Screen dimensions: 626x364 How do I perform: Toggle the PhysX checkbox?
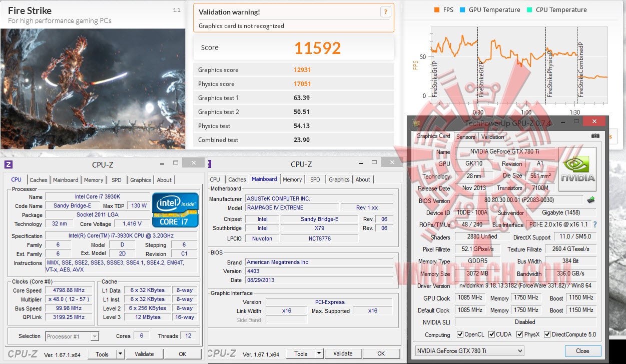(520, 334)
